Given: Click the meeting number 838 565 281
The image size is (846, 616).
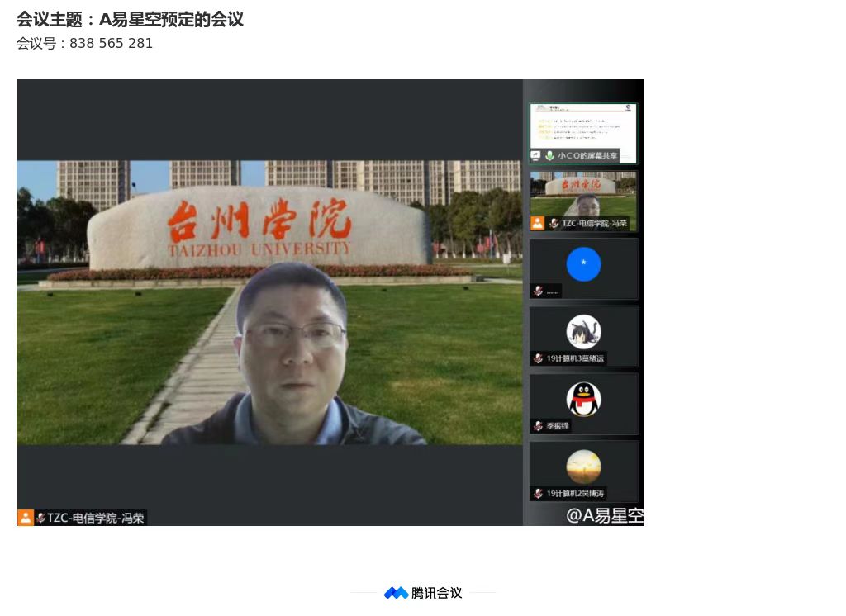Looking at the screenshot, I should (x=111, y=44).
